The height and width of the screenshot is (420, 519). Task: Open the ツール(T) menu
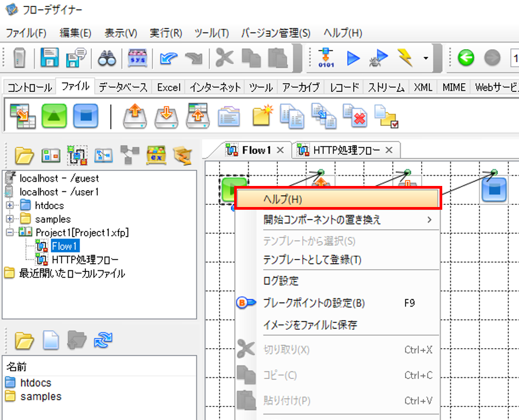tap(212, 33)
